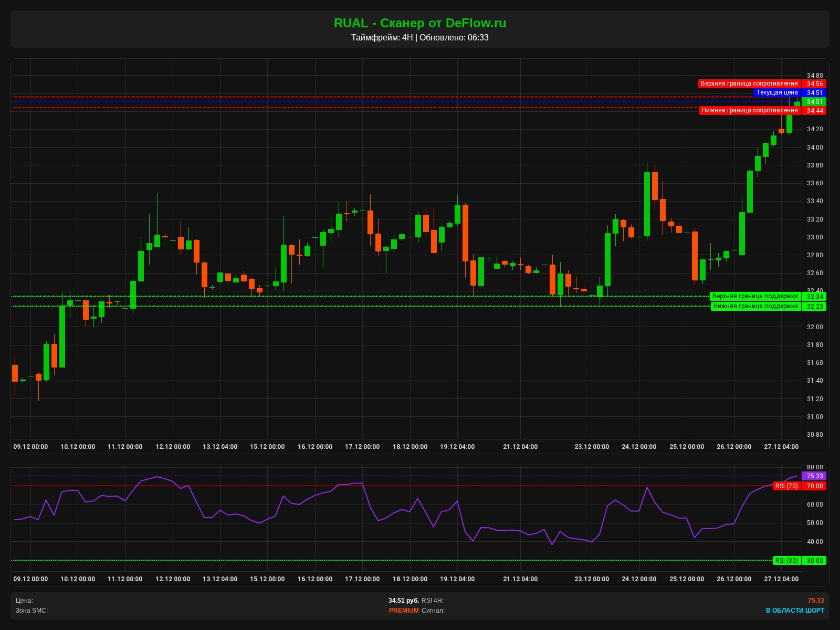
Task: Click the 'В ОБЛАСТИ ШОРТ' signal text
Action: click(x=794, y=611)
